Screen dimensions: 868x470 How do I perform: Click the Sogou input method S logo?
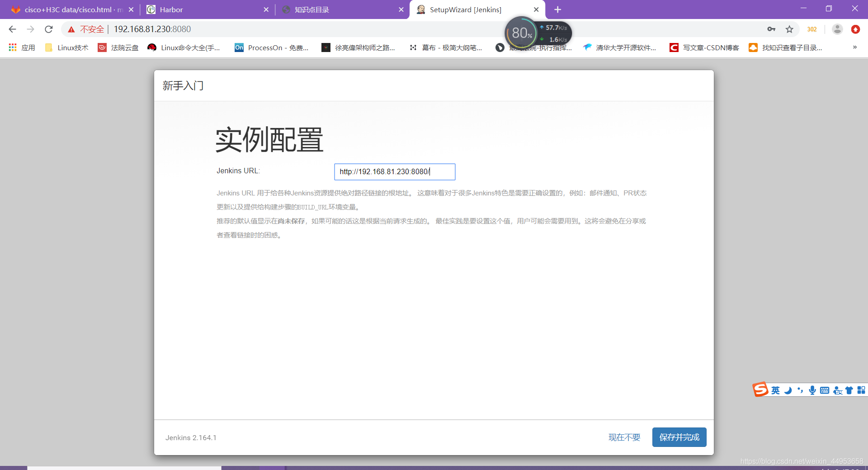point(760,389)
